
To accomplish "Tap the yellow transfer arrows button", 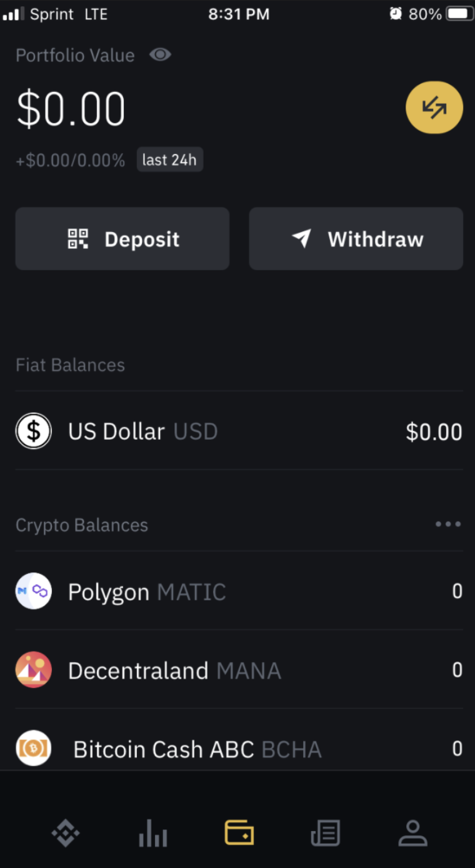I will pyautogui.click(x=434, y=108).
